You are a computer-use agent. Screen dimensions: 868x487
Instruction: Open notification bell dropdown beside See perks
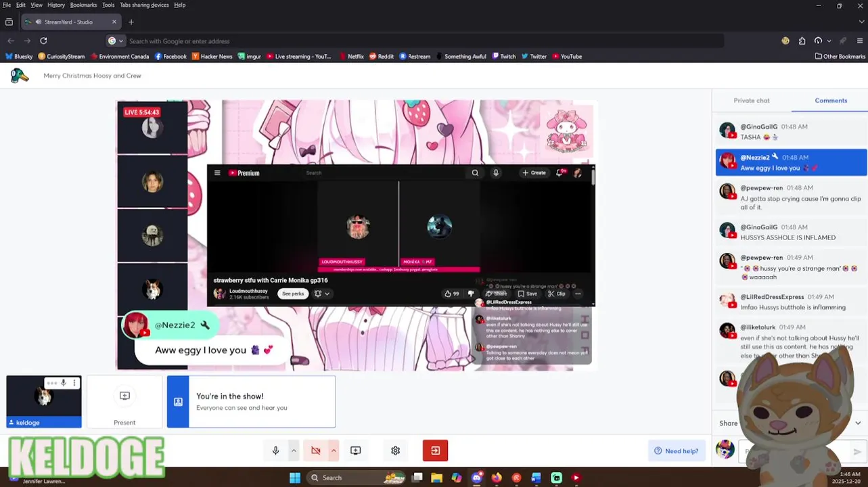[x=321, y=294]
